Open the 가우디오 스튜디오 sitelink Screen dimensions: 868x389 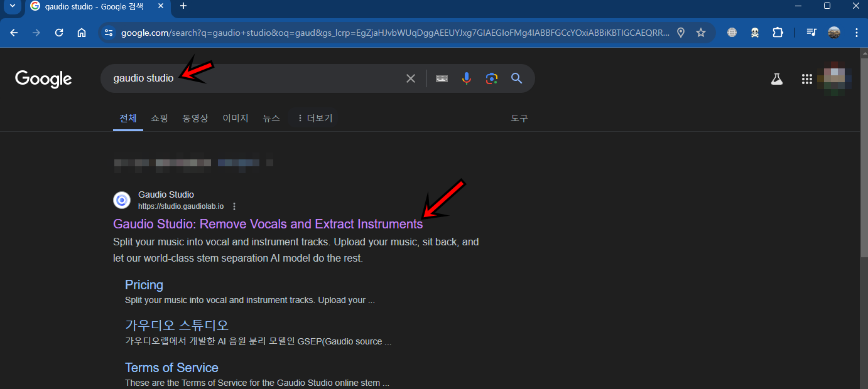pyautogui.click(x=177, y=326)
